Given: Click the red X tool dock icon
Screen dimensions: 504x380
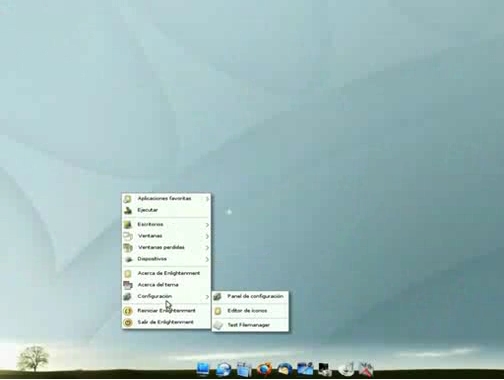Looking at the screenshot, I should point(366,369).
